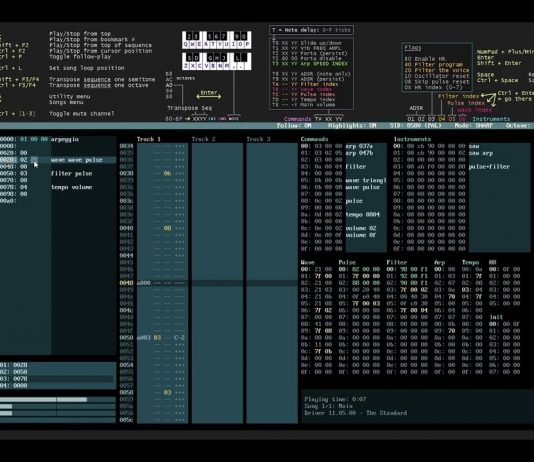534x462 pixels.
Task: Focus the Arp table header
Action: tap(439, 262)
